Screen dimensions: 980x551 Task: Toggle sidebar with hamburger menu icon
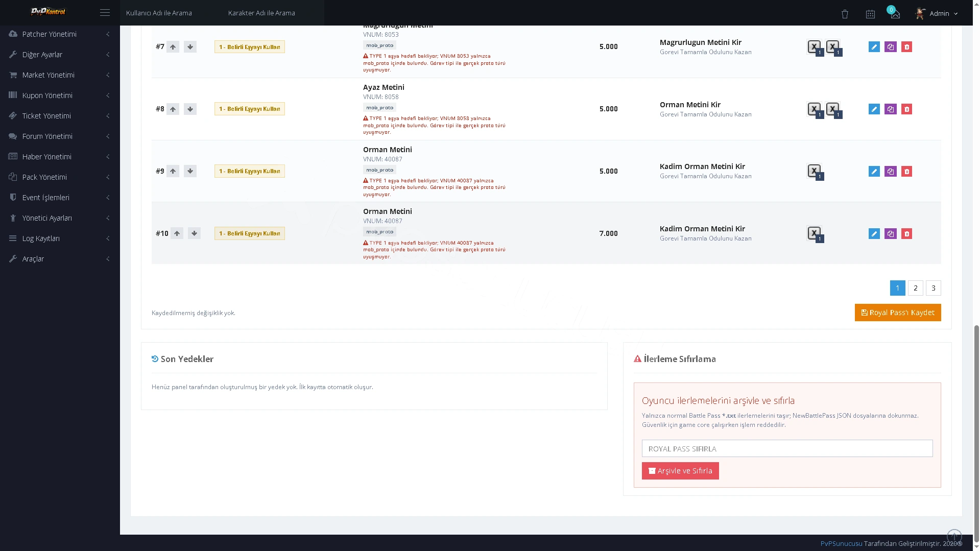click(x=105, y=13)
